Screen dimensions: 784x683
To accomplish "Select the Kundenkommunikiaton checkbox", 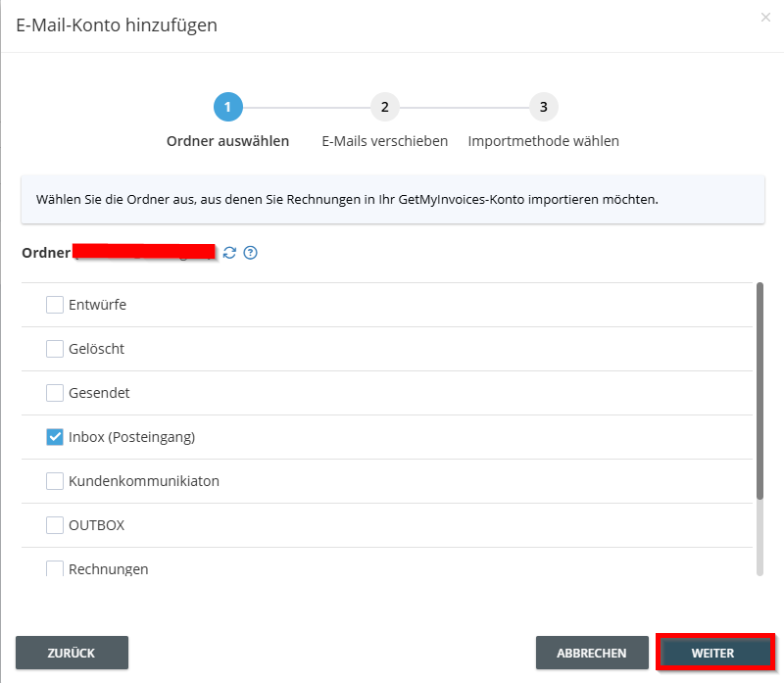I will tap(55, 481).
